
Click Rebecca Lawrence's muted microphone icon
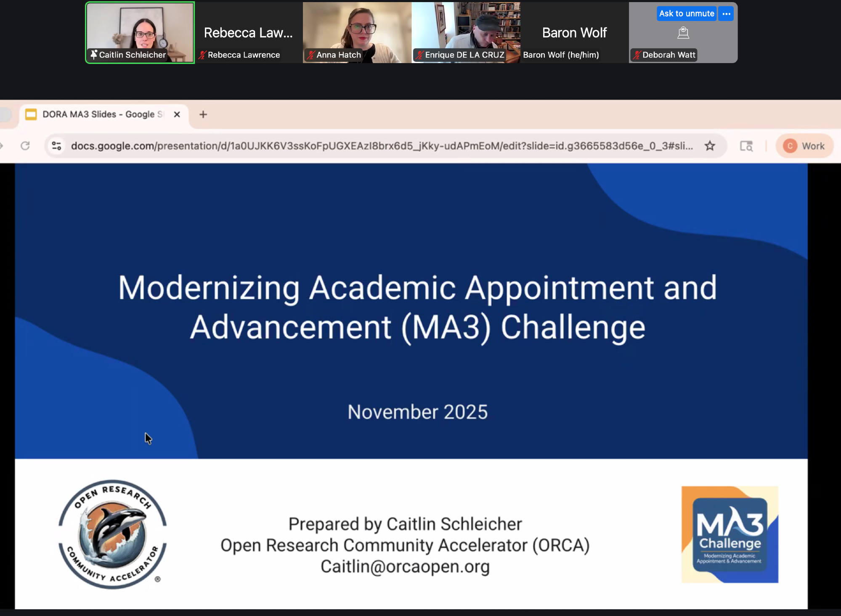[x=202, y=55]
